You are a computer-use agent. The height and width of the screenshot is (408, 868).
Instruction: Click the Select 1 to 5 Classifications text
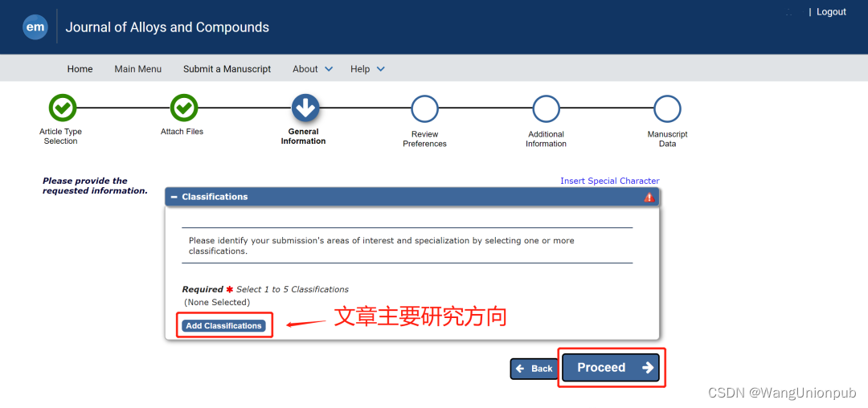[293, 289]
